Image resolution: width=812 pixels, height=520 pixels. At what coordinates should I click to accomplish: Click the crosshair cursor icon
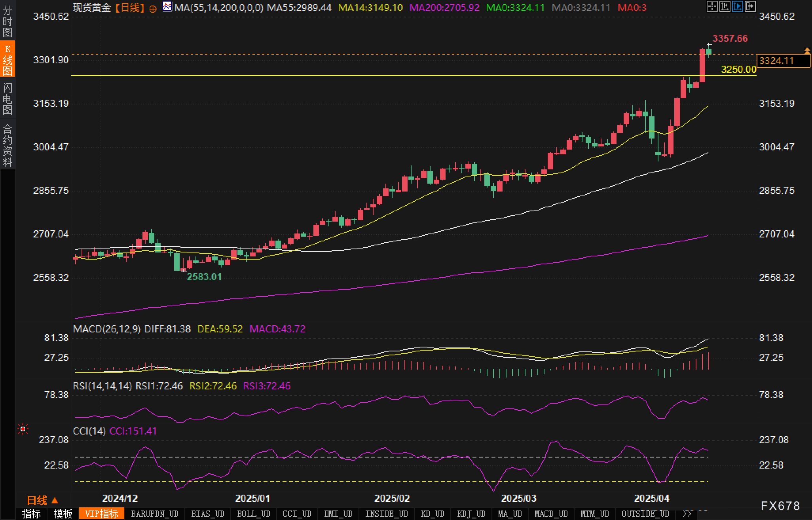[712, 6]
